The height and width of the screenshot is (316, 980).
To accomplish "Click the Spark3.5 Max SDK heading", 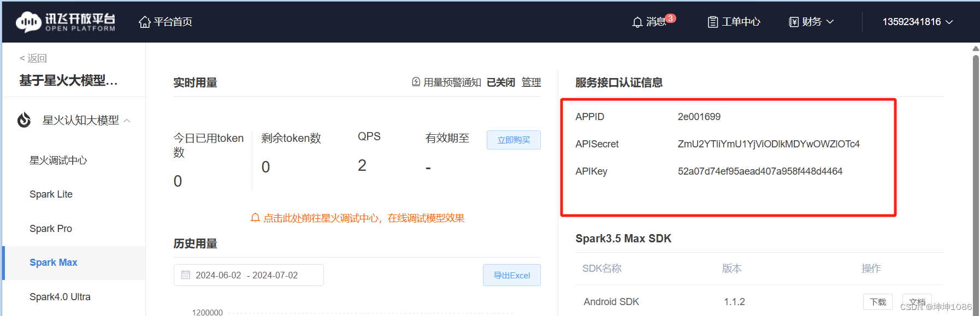I will tap(623, 239).
